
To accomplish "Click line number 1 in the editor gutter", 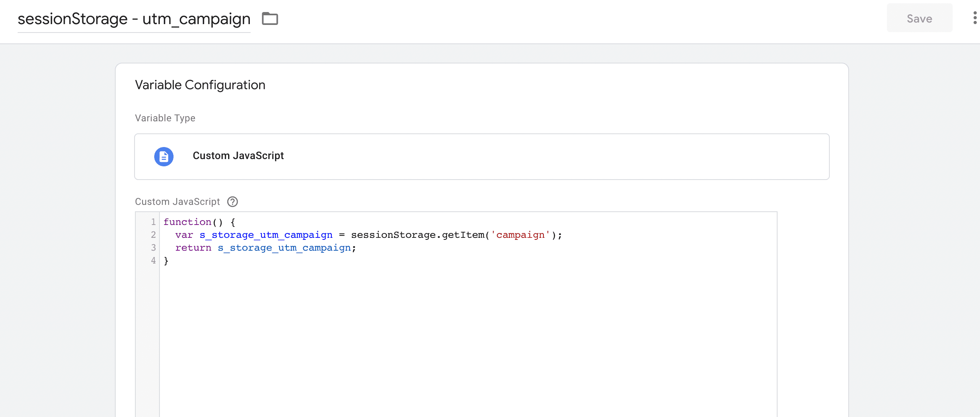I will point(153,222).
